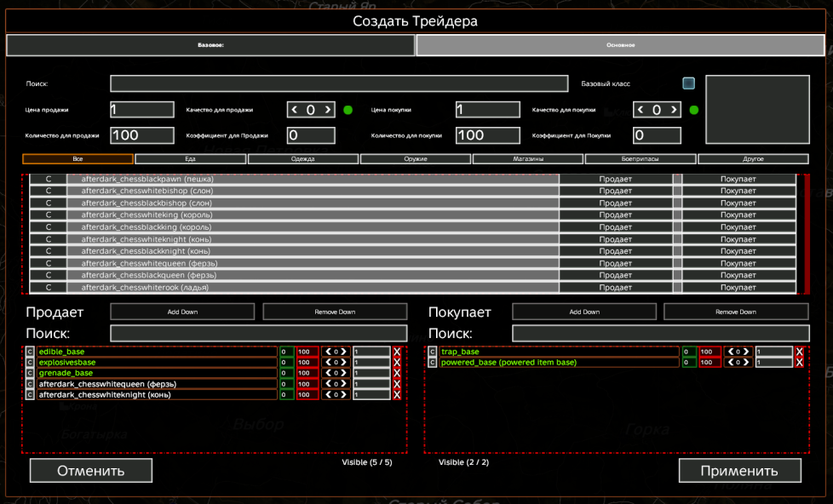Increase edible_base quality using right arrow
The width and height of the screenshot is (833, 504).
point(345,352)
